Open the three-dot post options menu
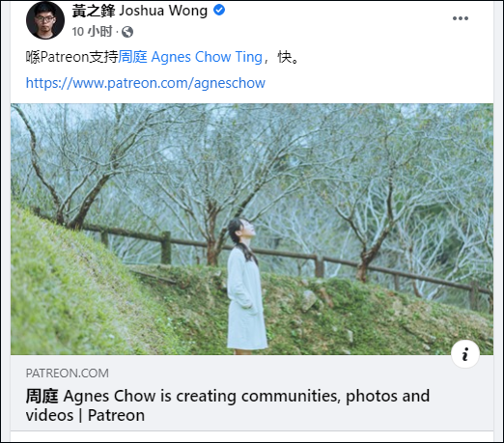Viewport: 504px width, 443px height. tap(461, 18)
